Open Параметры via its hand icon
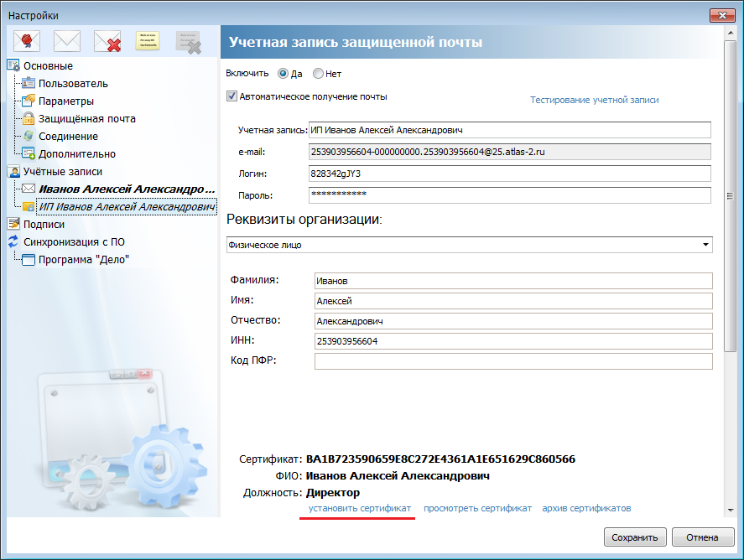 [x=29, y=101]
